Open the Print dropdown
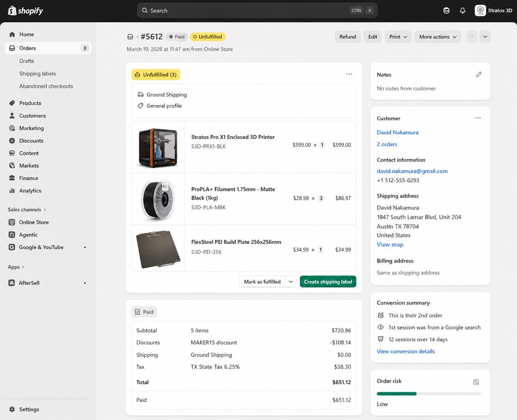Screen dimensions: 517x420 pos(398,36)
